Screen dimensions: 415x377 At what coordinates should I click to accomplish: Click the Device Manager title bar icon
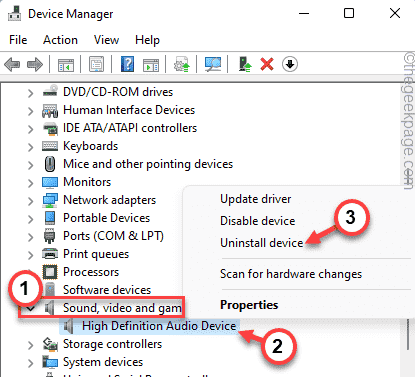14,14
